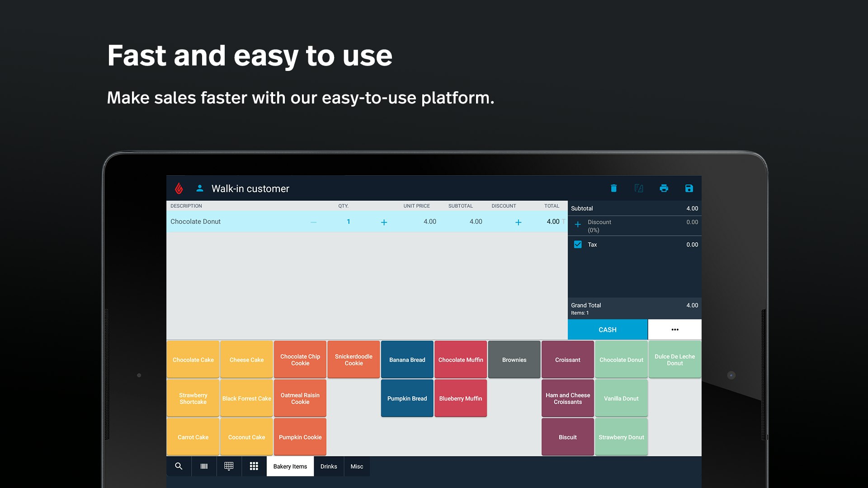Viewport: 868px width, 488px height.
Task: Decrease Chocolate Donut quantity with minus
Action: [x=313, y=222]
